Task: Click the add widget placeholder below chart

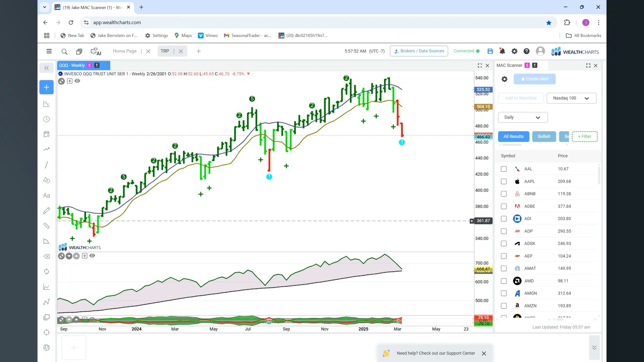Action: tap(74, 348)
